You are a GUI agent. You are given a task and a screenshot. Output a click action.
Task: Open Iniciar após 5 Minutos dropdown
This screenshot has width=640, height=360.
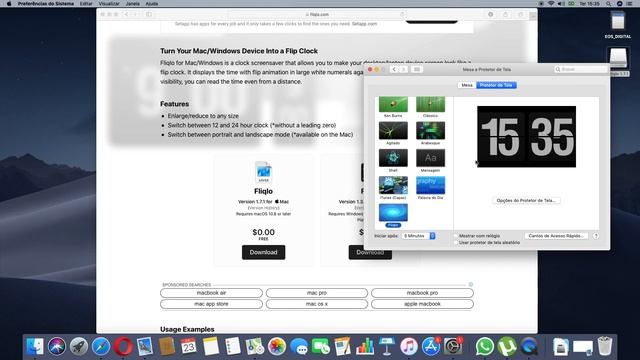(418, 236)
